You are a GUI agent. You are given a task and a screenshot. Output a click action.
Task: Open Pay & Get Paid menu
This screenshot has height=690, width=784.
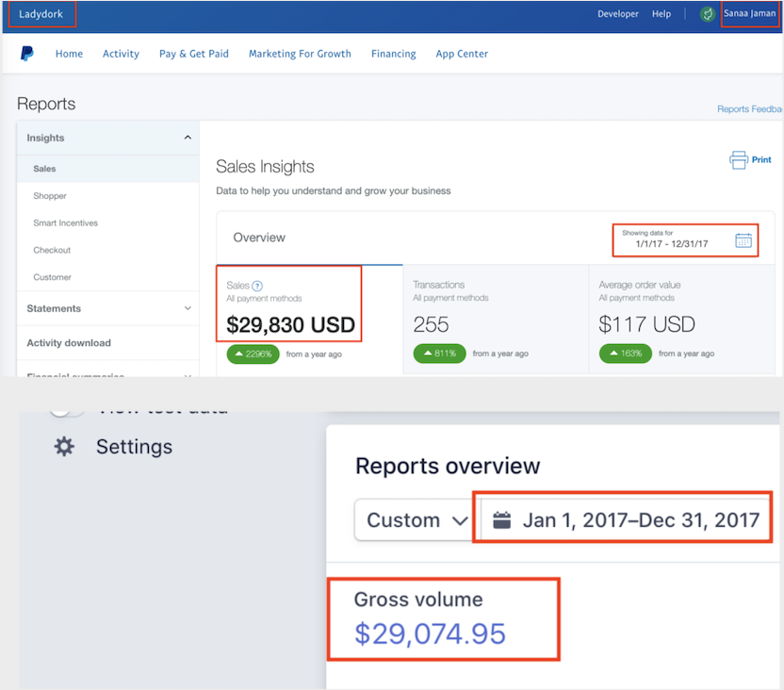tap(194, 54)
